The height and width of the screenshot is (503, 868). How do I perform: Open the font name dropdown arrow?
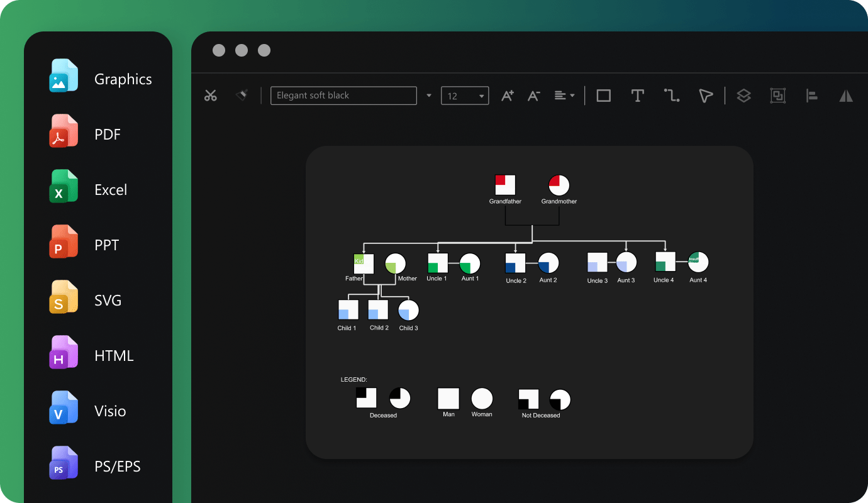click(429, 96)
